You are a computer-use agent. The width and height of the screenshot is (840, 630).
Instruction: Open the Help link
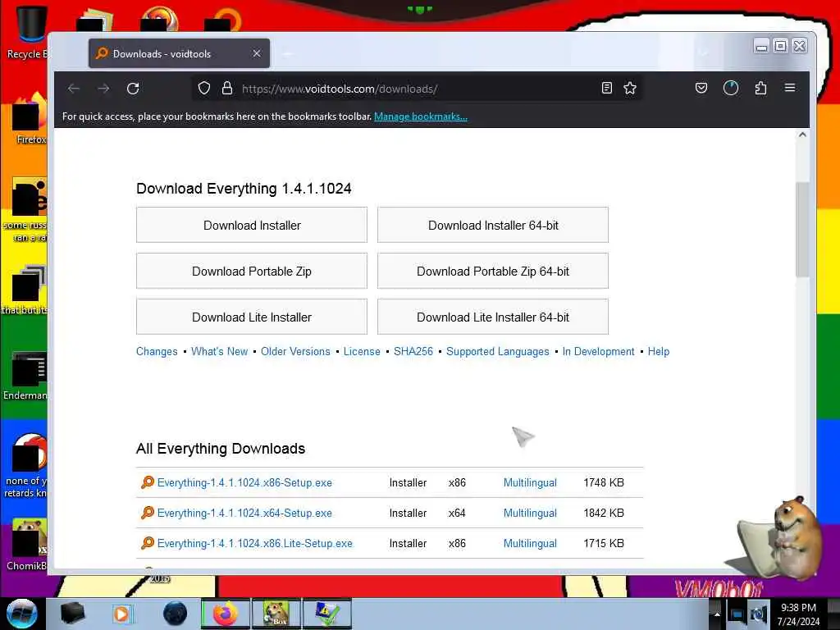click(659, 351)
